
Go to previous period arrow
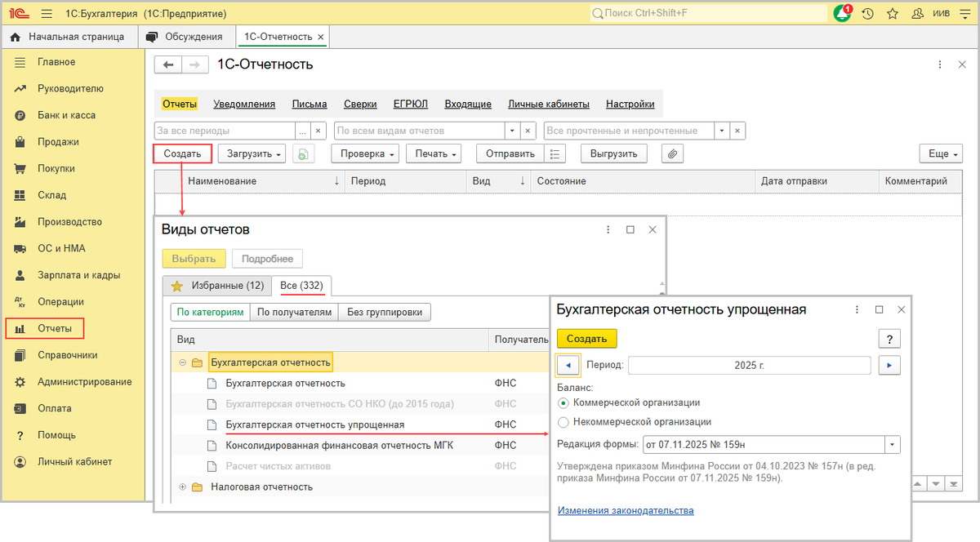[568, 365]
